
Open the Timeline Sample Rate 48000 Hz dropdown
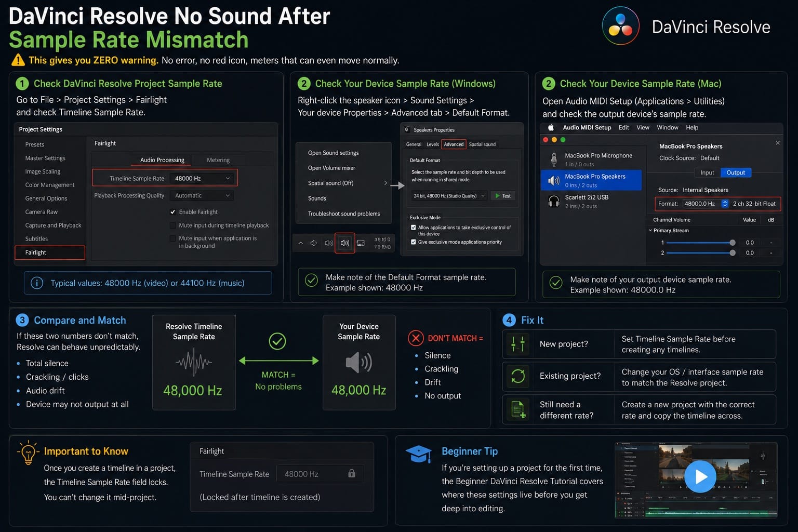203,178
